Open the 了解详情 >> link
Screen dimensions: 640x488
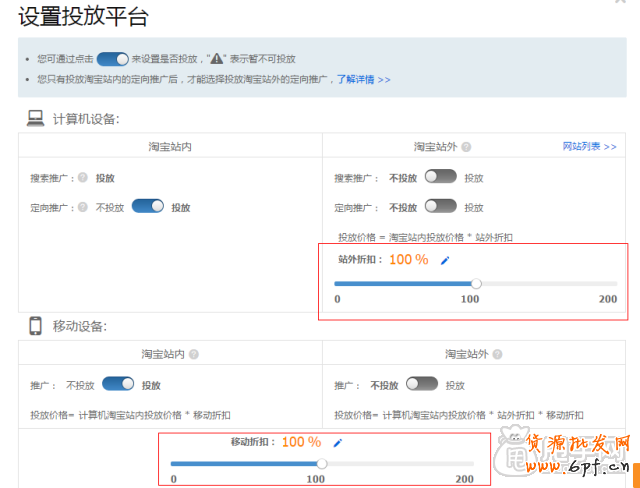[363, 79]
